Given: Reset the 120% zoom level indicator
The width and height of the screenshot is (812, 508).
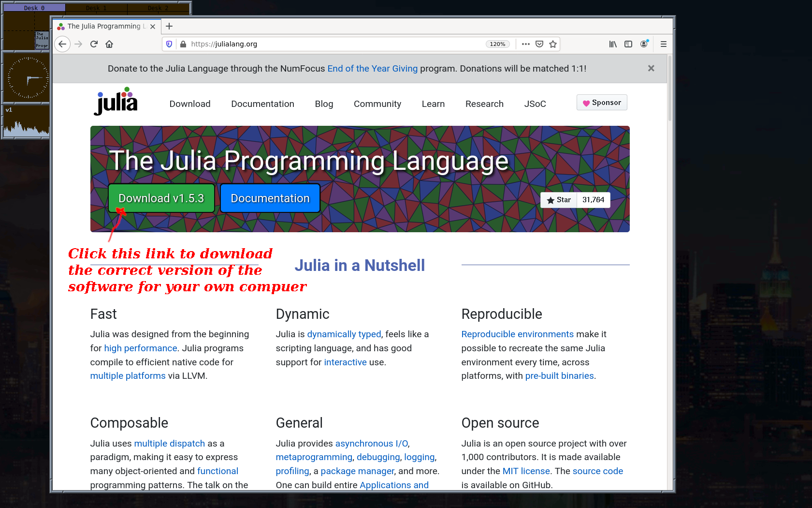Looking at the screenshot, I should [x=497, y=44].
